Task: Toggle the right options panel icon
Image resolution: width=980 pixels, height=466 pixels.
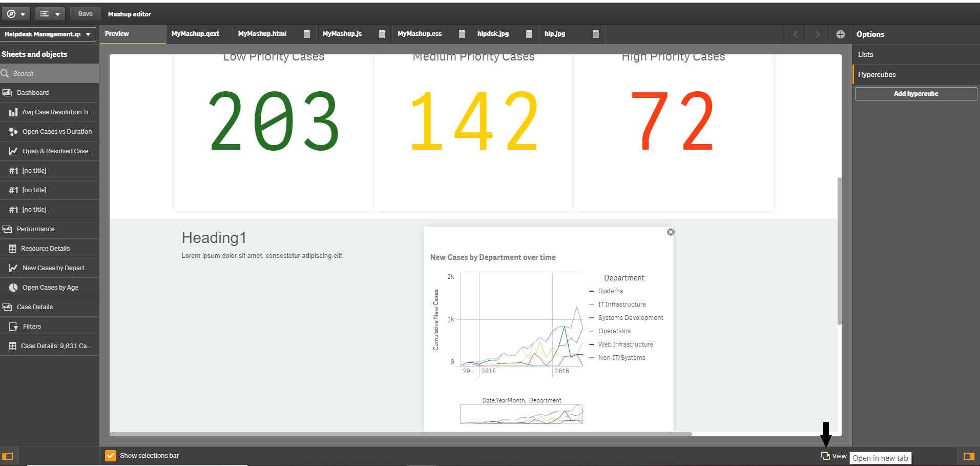Action: [x=969, y=456]
